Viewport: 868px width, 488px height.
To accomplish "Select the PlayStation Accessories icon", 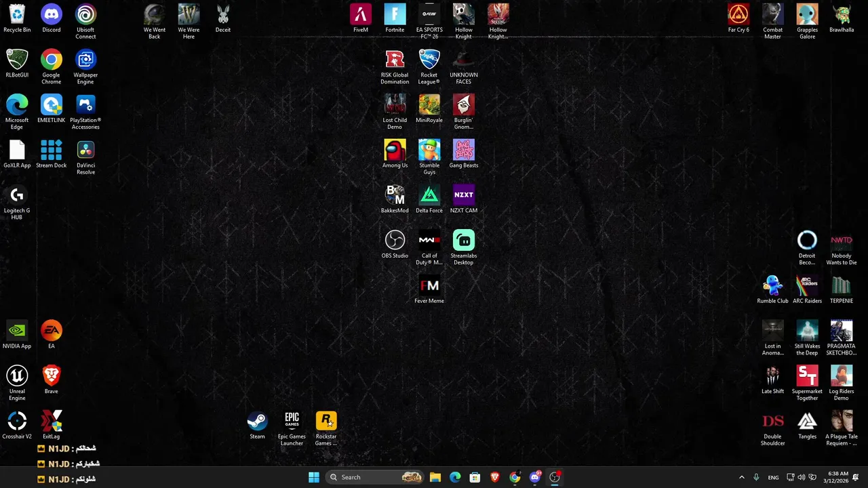I will click(85, 112).
